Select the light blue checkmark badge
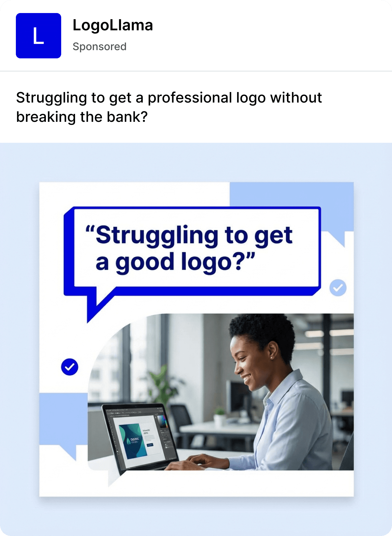Image resolution: width=392 pixels, height=536 pixels. pyautogui.click(x=338, y=288)
